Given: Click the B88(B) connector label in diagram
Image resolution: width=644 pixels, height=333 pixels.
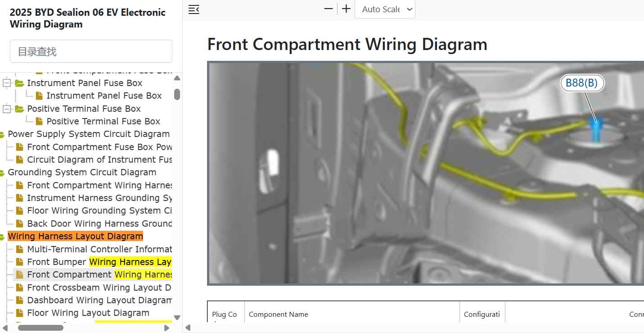Looking at the screenshot, I should click(581, 83).
